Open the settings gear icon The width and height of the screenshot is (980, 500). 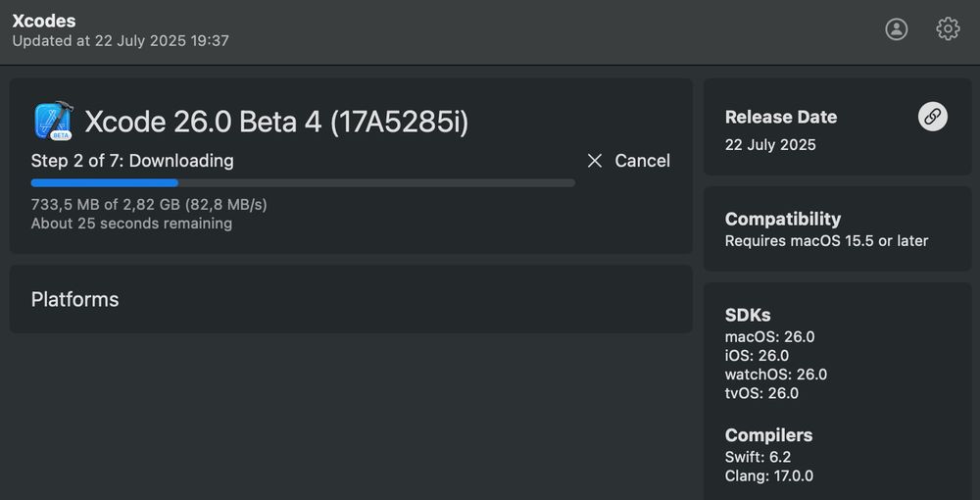point(948,28)
